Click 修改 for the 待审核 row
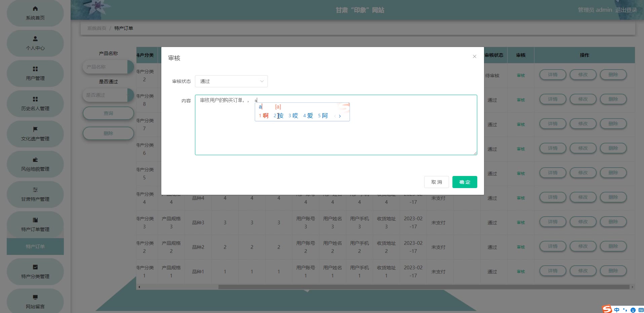Image resolution: width=644 pixels, height=313 pixels. 583,75
